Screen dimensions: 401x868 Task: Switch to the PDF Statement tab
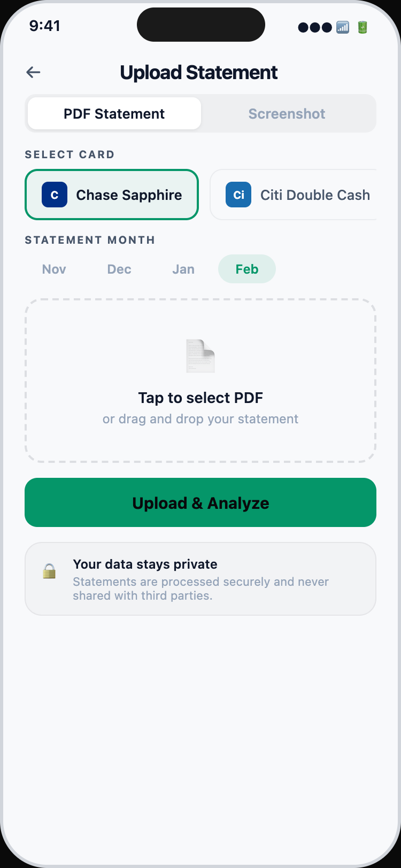(x=114, y=114)
